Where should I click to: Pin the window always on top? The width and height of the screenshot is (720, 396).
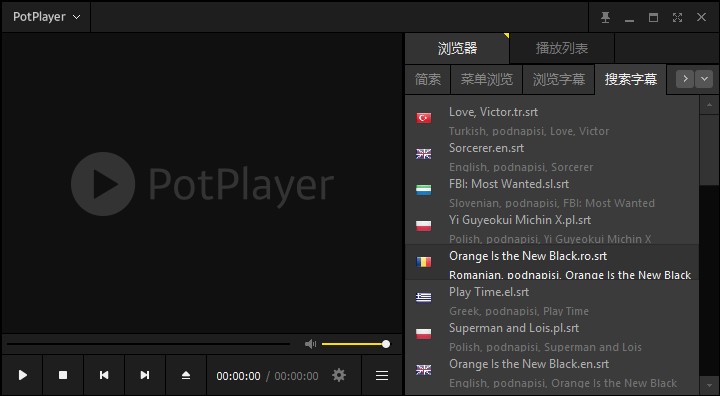pyautogui.click(x=605, y=17)
